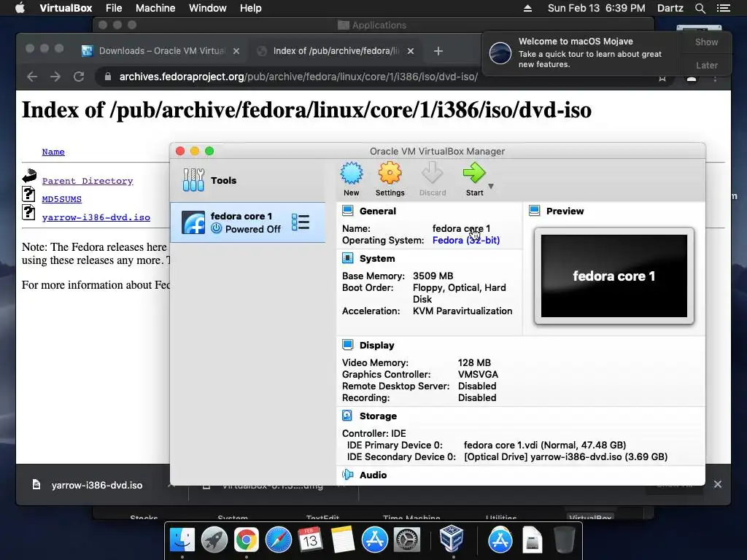Expand the Start button dropdown arrow
747x560 pixels.
pyautogui.click(x=491, y=186)
